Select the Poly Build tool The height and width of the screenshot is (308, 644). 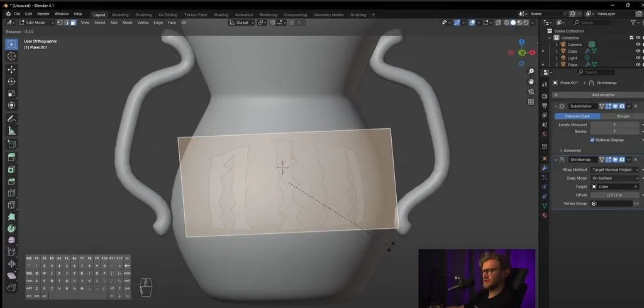point(11,216)
